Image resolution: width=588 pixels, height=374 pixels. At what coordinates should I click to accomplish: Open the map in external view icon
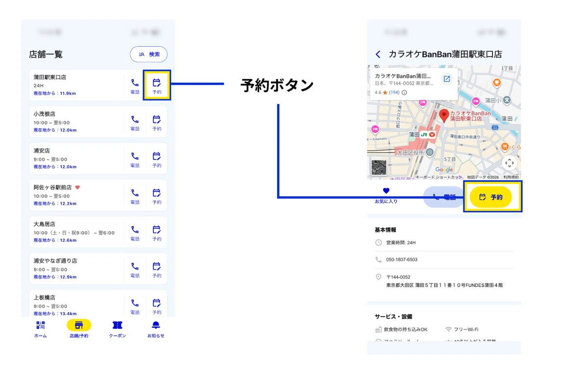447,79
